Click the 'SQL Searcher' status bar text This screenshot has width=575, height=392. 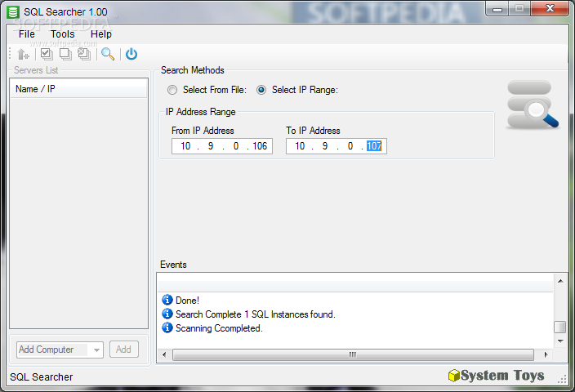[42, 377]
